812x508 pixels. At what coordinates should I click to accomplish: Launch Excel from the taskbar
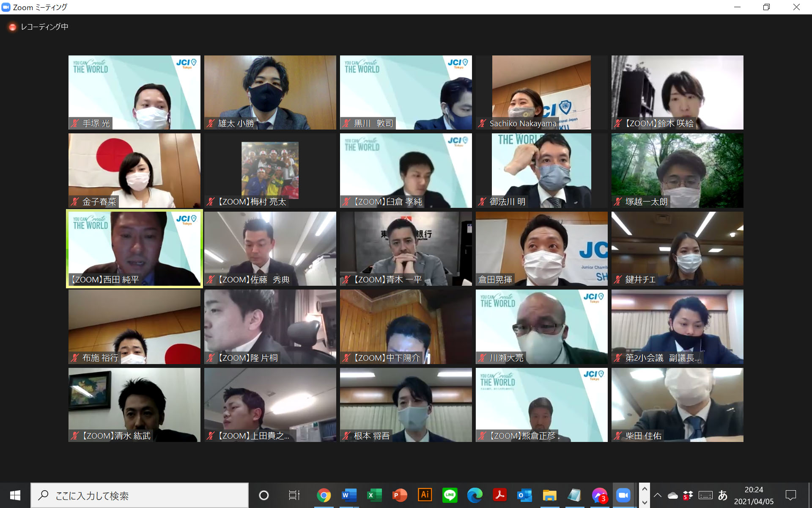point(374,495)
